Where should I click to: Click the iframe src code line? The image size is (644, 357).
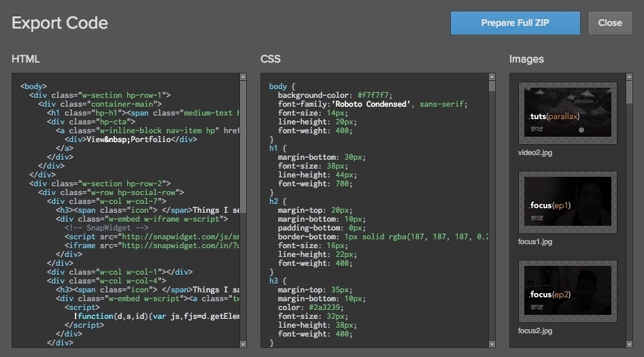pyautogui.click(x=152, y=245)
